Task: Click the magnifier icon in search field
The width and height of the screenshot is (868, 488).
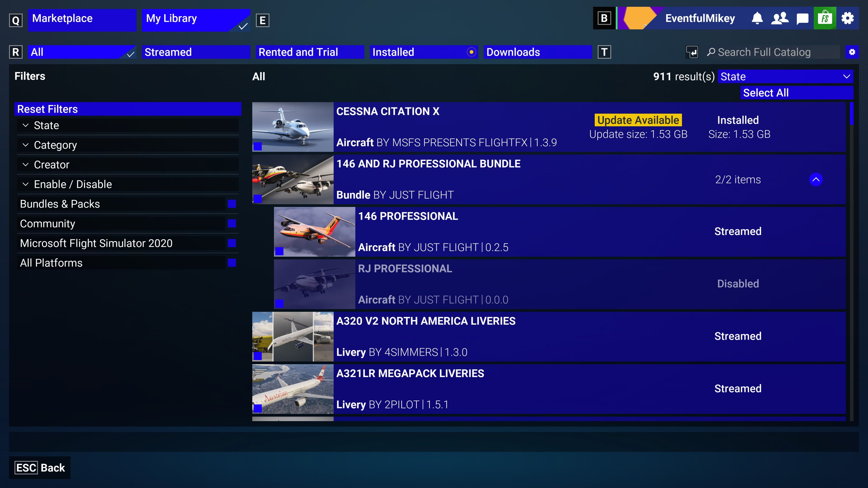Action: pos(711,52)
